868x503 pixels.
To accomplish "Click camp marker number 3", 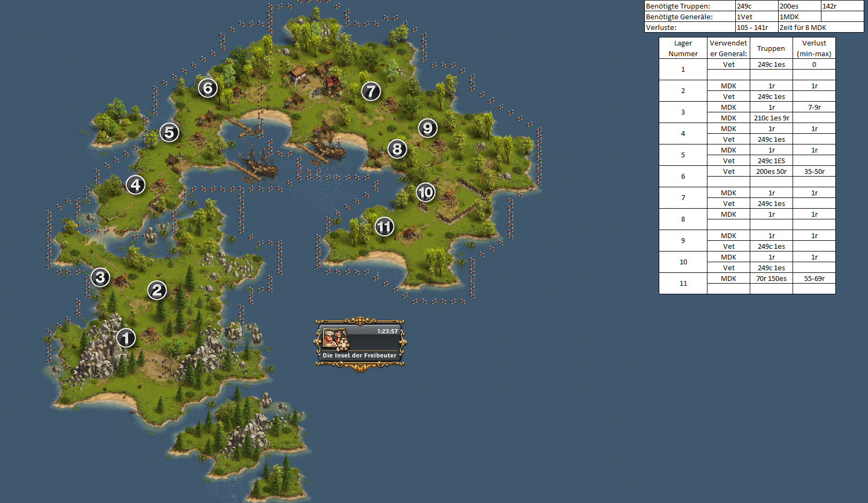I will pyautogui.click(x=100, y=278).
